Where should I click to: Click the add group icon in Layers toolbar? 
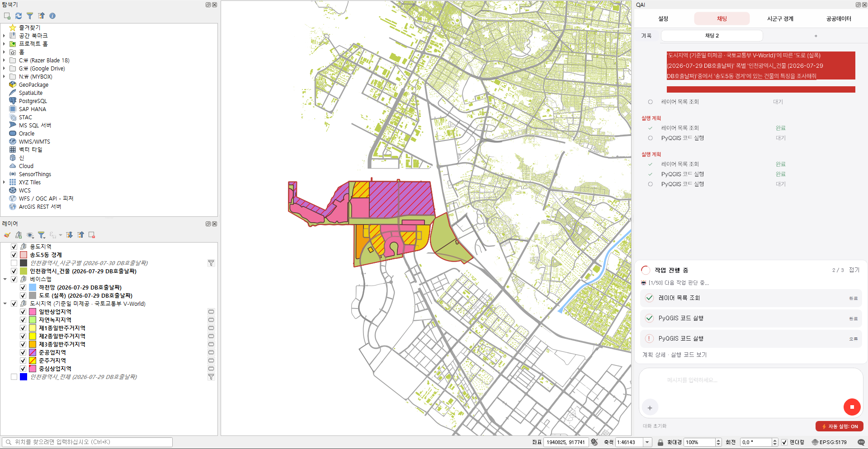(19, 235)
